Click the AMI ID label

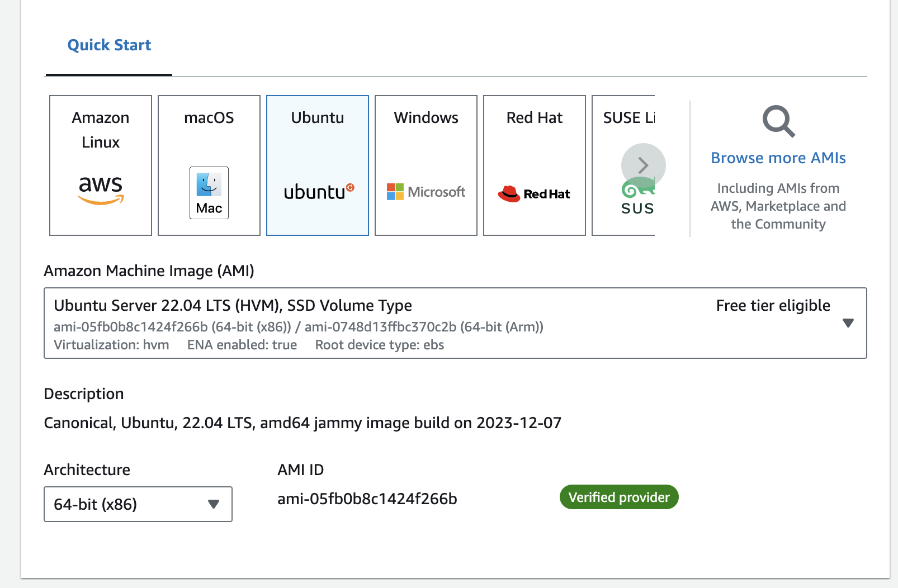point(301,470)
